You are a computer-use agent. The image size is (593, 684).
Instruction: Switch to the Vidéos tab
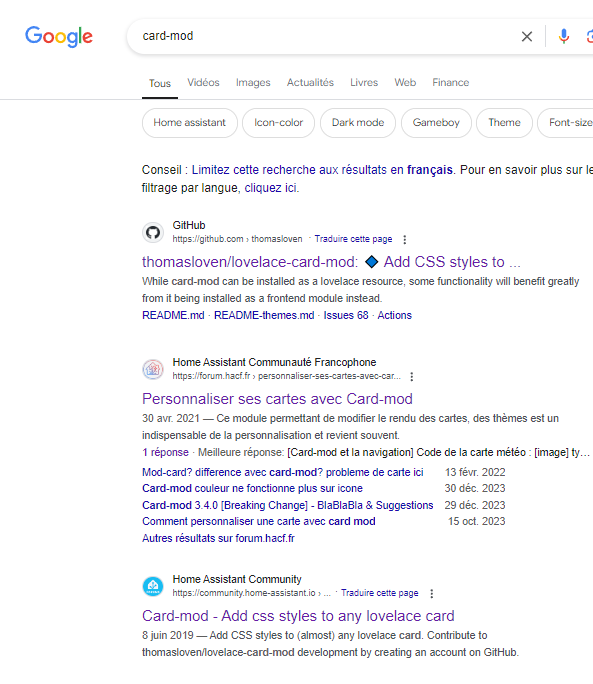[203, 82]
